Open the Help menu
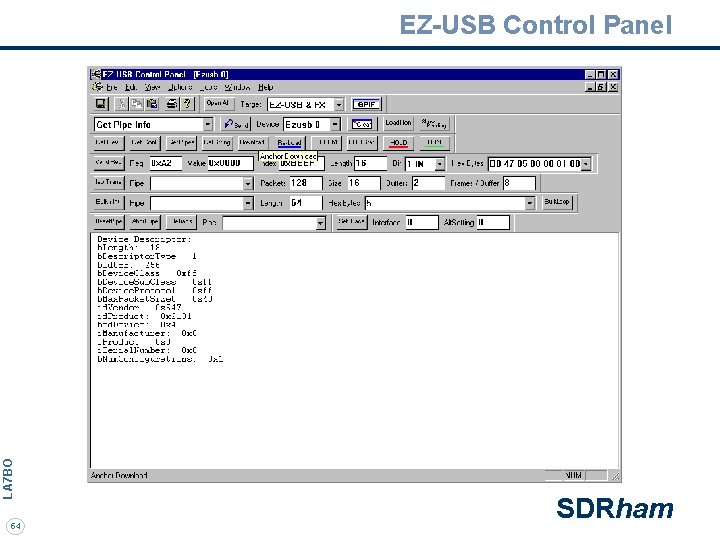Viewport: 720px width, 540px height. (265, 87)
